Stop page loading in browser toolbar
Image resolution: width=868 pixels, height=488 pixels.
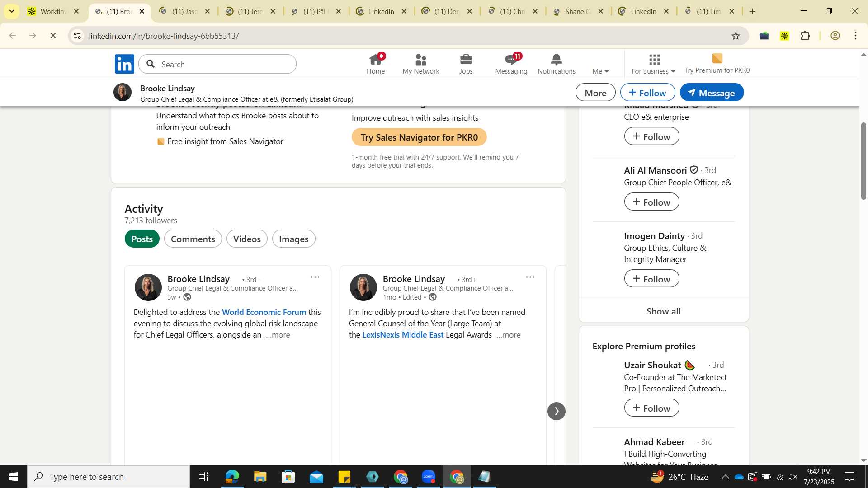53,36
